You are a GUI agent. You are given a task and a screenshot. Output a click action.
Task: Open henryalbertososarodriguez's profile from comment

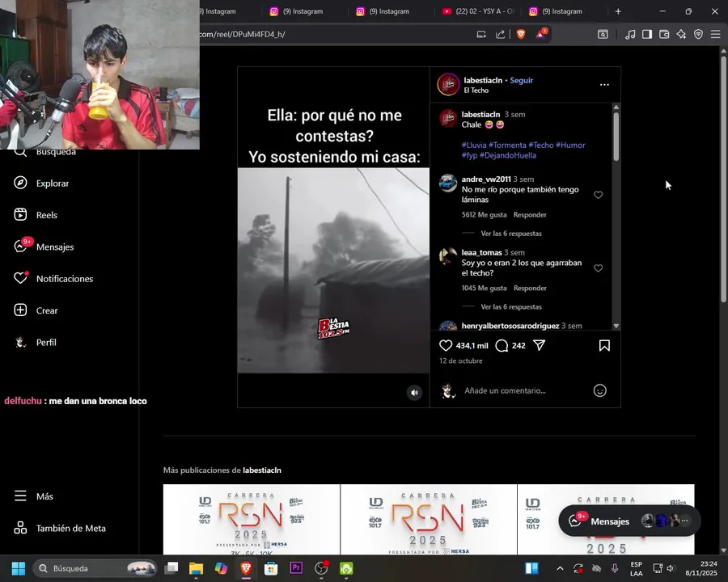point(510,326)
